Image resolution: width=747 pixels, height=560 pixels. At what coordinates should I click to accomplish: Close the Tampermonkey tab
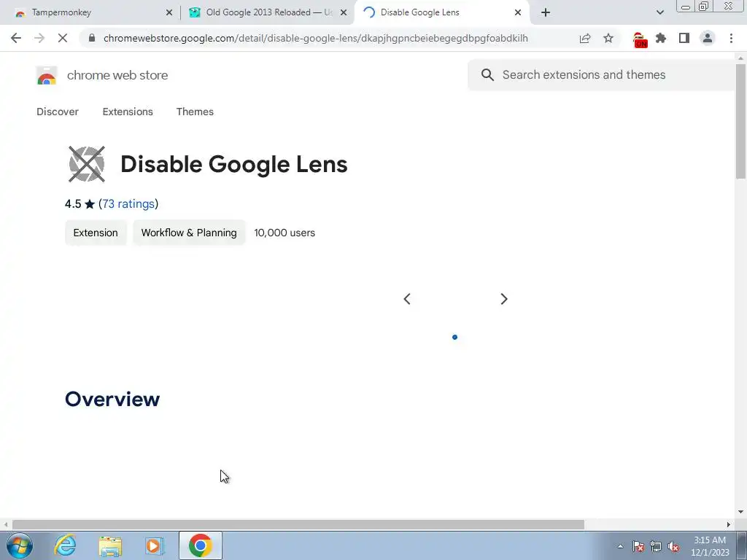click(169, 12)
